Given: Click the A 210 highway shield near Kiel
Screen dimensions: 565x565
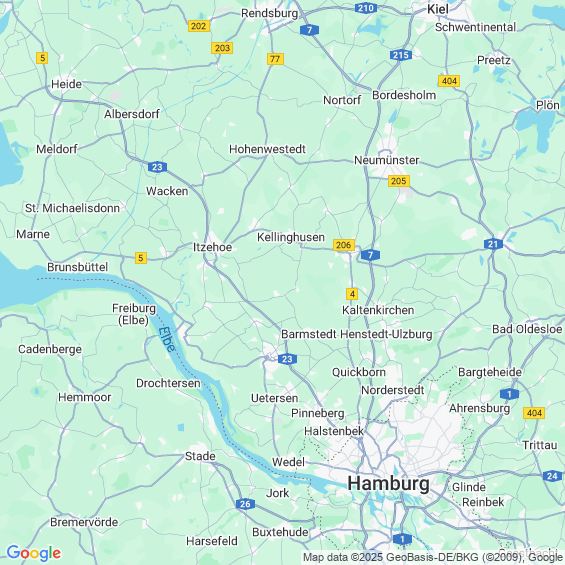Looking at the screenshot, I should [x=365, y=8].
